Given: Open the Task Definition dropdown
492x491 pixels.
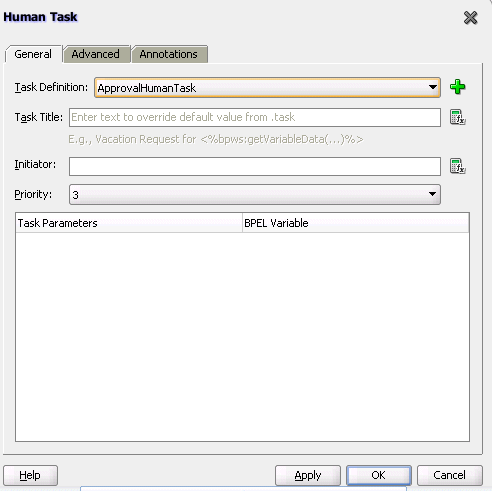Looking at the screenshot, I should 267,88.
